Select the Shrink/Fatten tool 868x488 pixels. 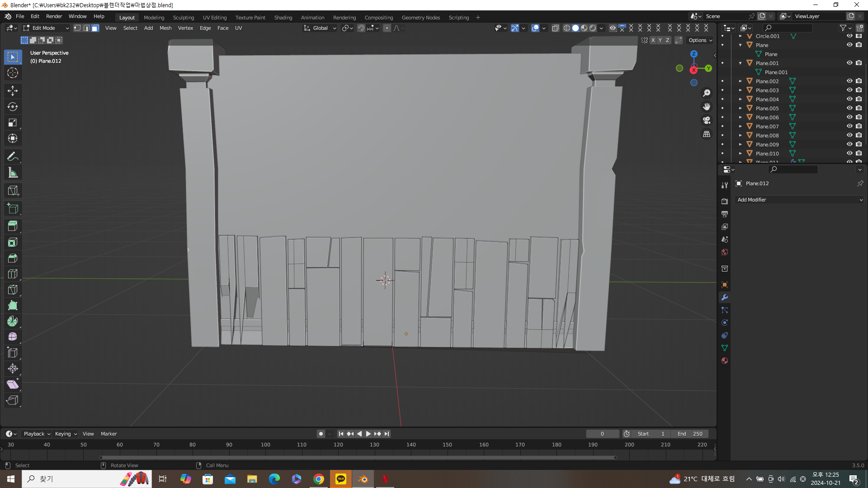coord(13,369)
